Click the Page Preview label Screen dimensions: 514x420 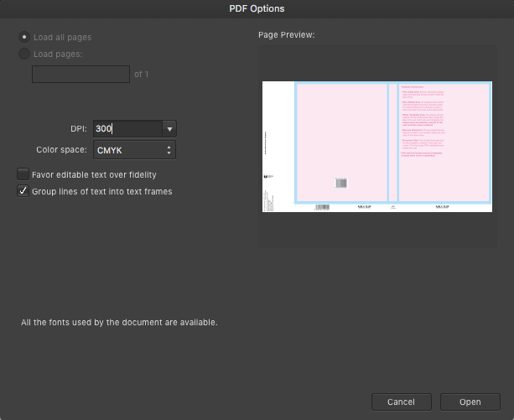[288, 35]
